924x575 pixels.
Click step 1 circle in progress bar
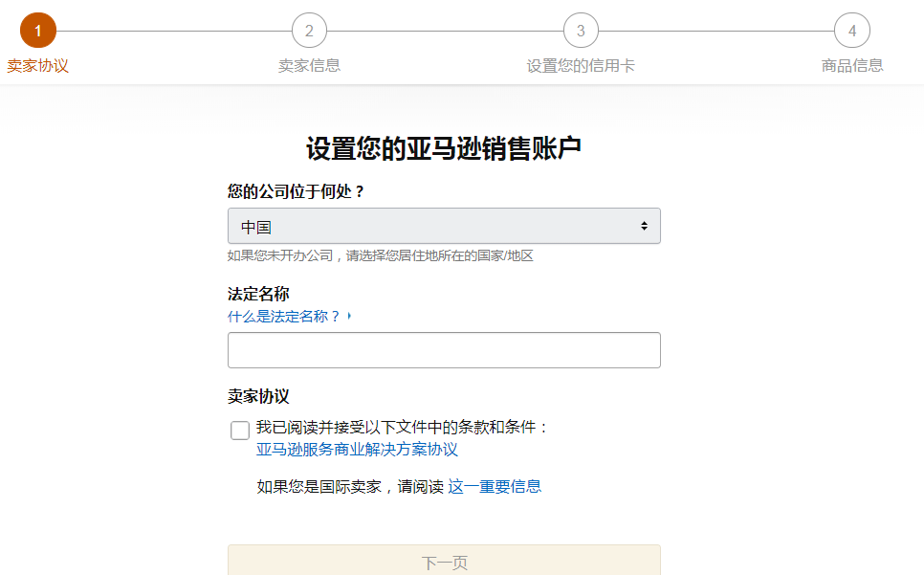tap(38, 31)
